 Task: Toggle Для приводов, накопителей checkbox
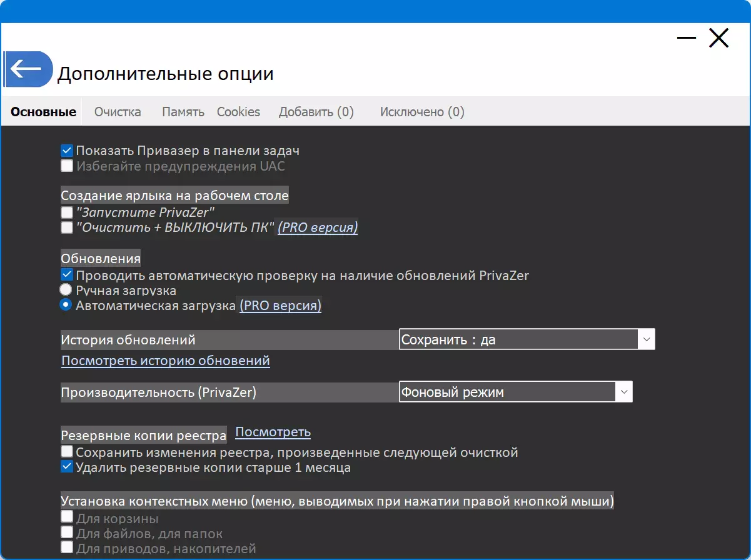click(67, 547)
